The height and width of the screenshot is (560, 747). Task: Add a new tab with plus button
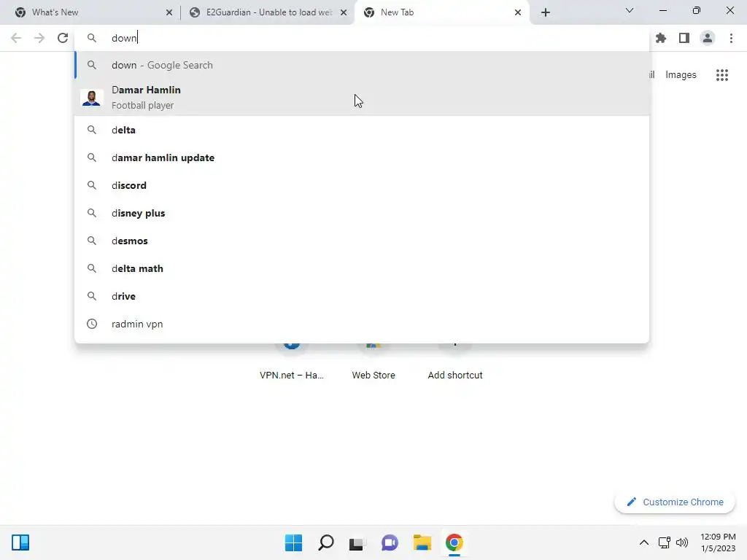(x=546, y=12)
